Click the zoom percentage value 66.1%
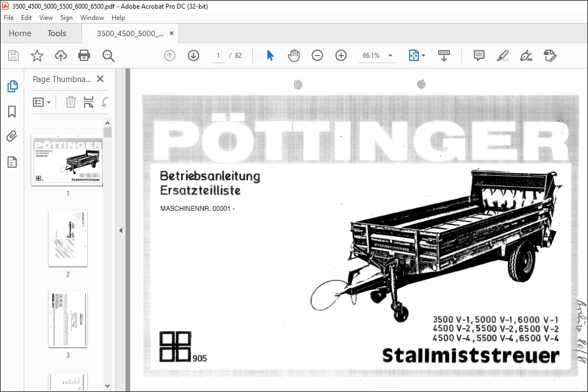 pyautogui.click(x=371, y=56)
